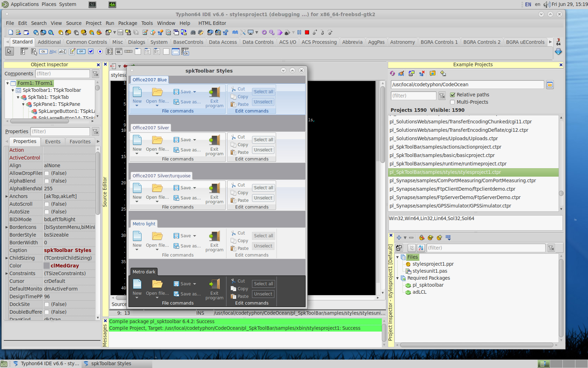The height and width of the screenshot is (368, 588).
Task: Click the wrench Tools options icon in main toolbar
Action: tap(243, 32)
